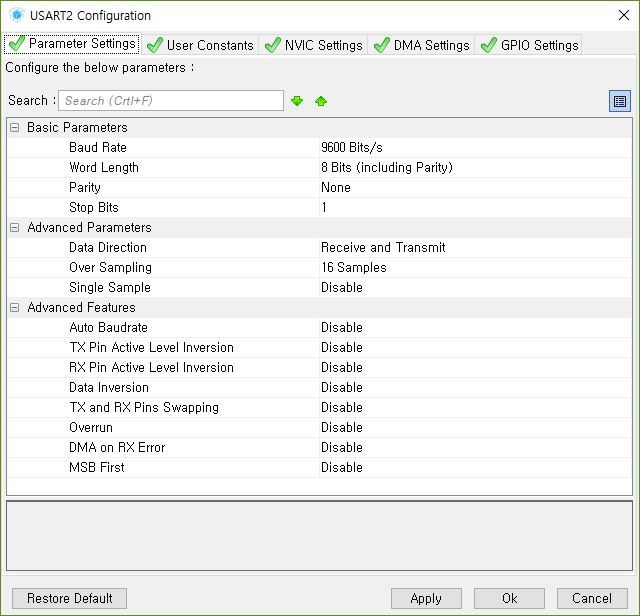Click Disable value of RX Pin Active Level Inversion
640x616 pixels.
(x=342, y=367)
